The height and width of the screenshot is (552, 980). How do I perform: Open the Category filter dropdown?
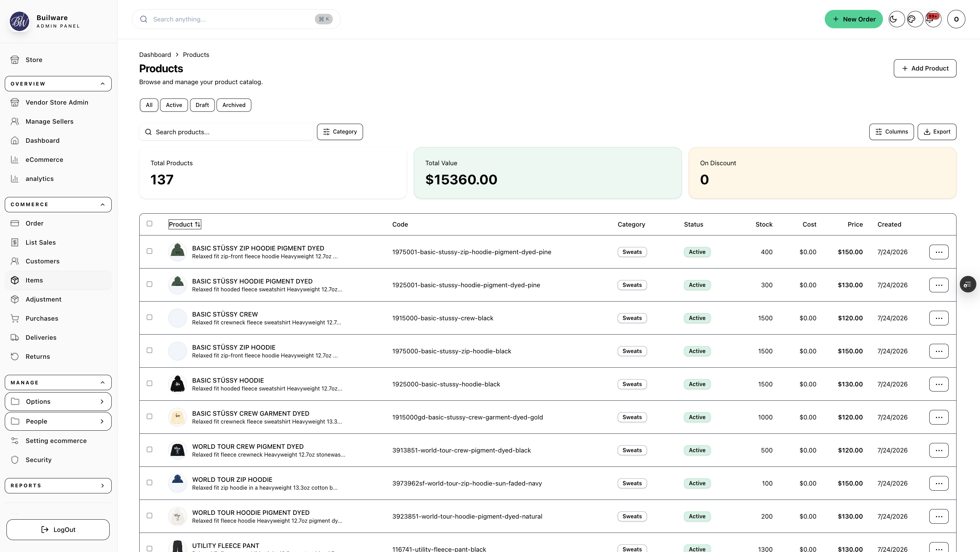tap(340, 132)
